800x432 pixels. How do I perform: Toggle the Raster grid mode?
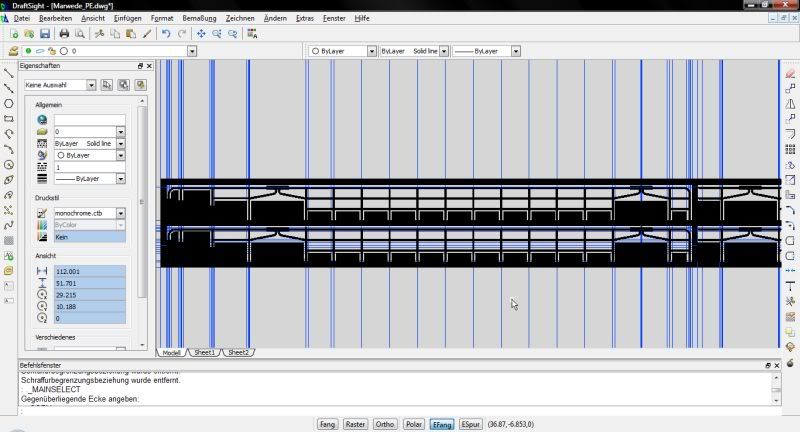click(x=355, y=424)
